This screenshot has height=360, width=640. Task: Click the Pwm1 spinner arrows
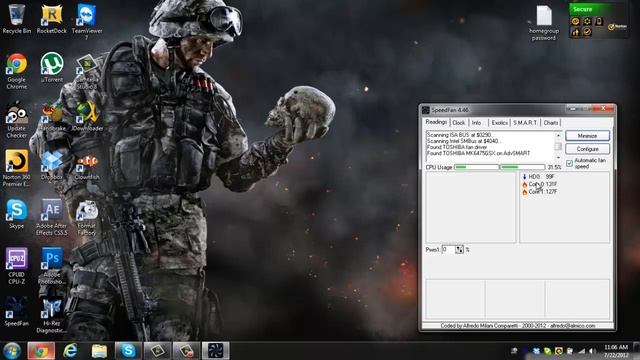460,249
